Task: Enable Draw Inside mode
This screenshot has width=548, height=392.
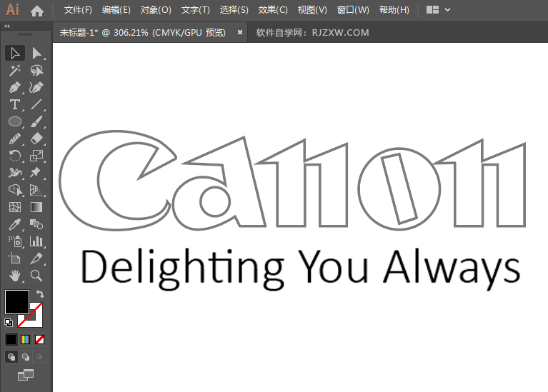Action: (x=39, y=357)
